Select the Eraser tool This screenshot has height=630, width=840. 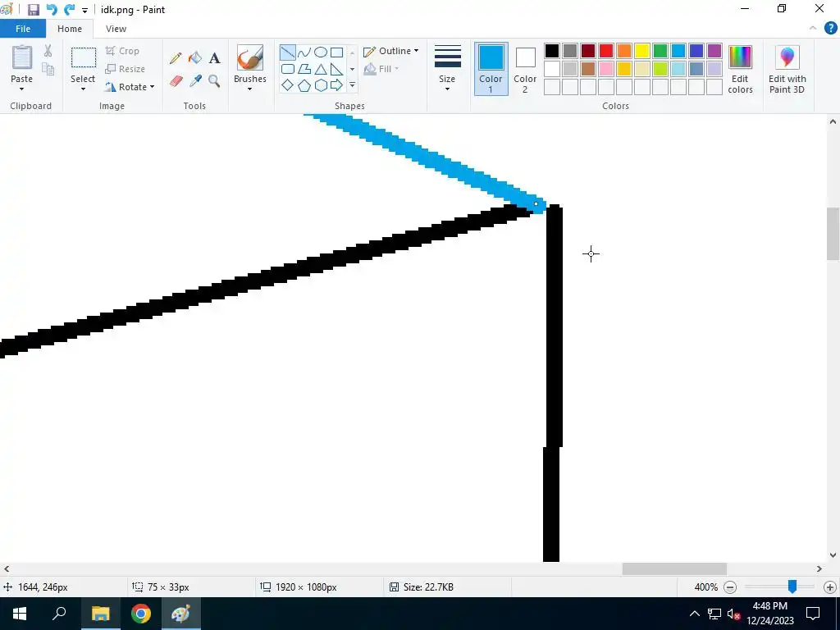click(176, 81)
